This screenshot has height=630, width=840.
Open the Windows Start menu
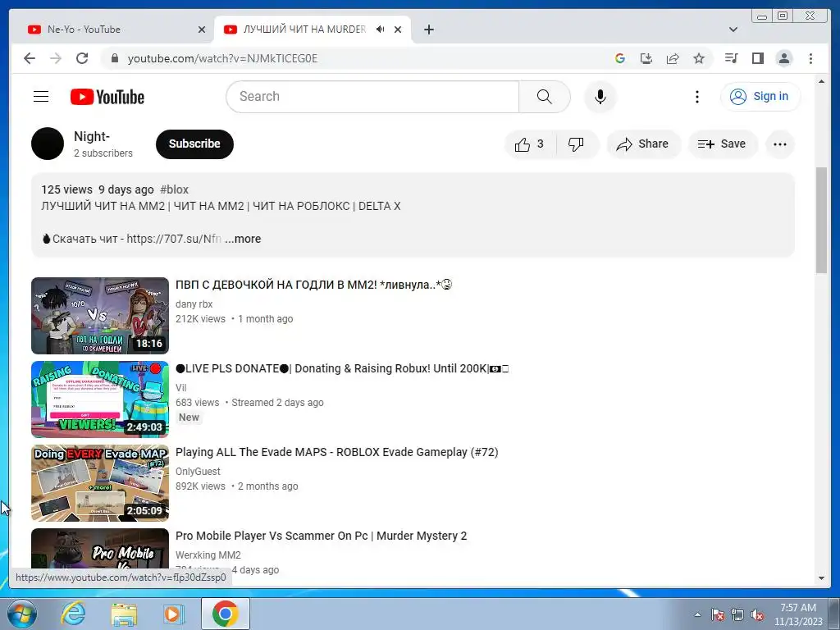tap(22, 614)
